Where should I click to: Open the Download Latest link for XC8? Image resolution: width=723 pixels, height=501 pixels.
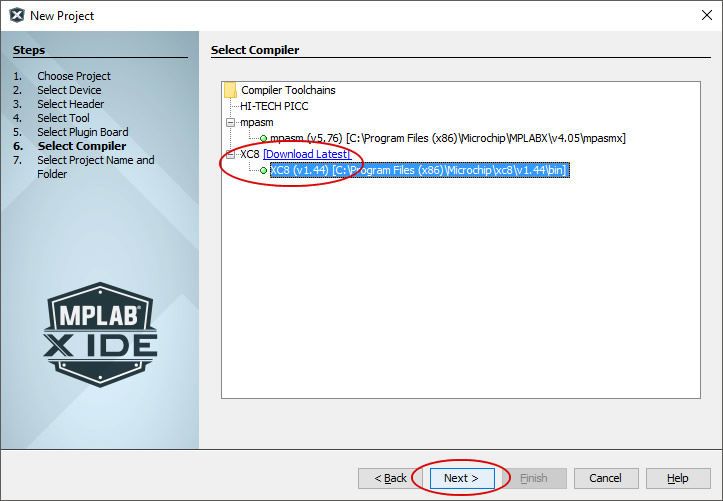pos(307,154)
